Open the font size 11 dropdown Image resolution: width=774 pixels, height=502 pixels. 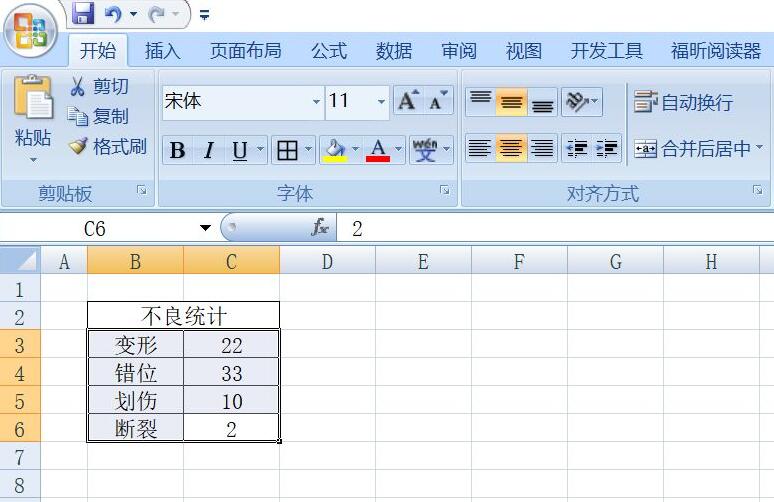(381, 102)
